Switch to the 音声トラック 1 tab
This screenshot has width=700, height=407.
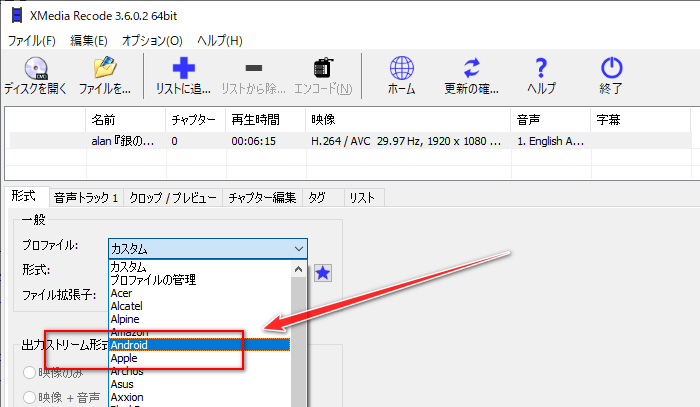pyautogui.click(x=86, y=198)
